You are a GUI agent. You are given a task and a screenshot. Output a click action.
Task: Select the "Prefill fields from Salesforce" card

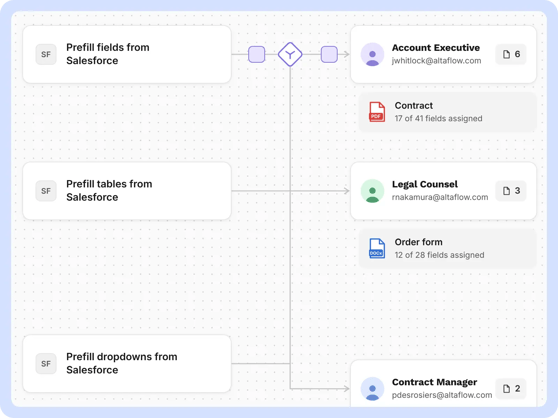click(x=127, y=54)
